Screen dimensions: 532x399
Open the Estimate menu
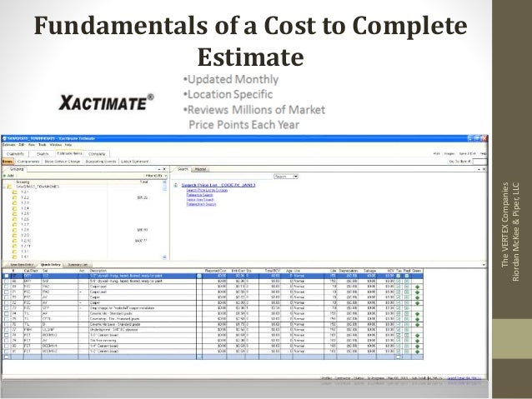[x=9, y=145]
